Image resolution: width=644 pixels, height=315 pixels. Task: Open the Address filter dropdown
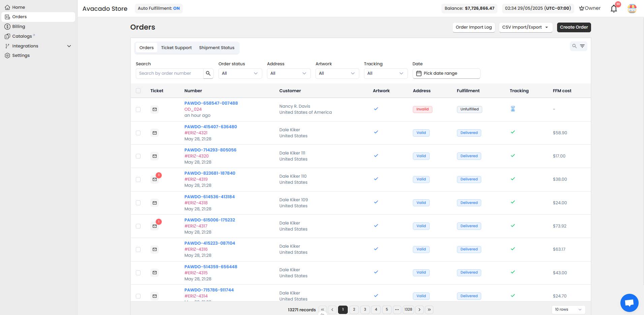[288, 73]
